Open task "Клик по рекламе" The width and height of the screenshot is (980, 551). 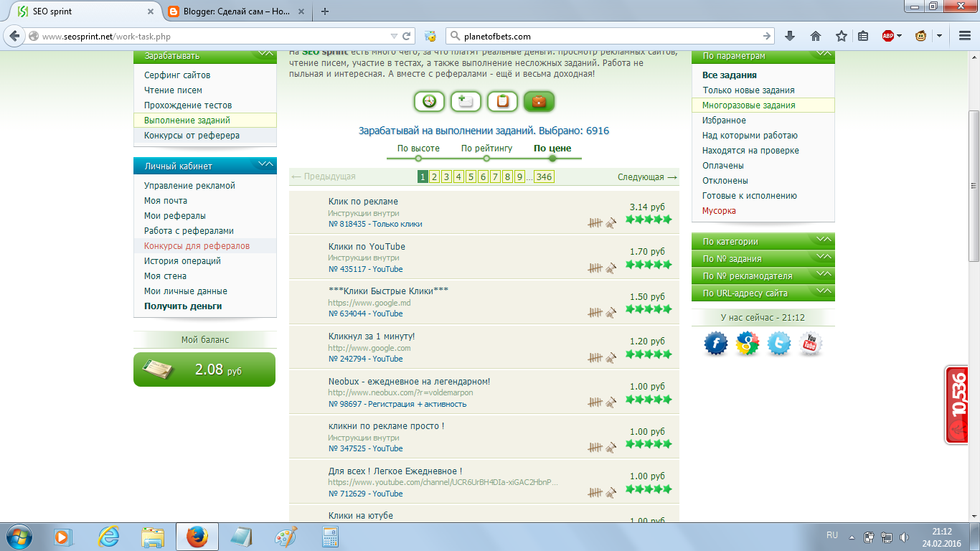click(363, 201)
